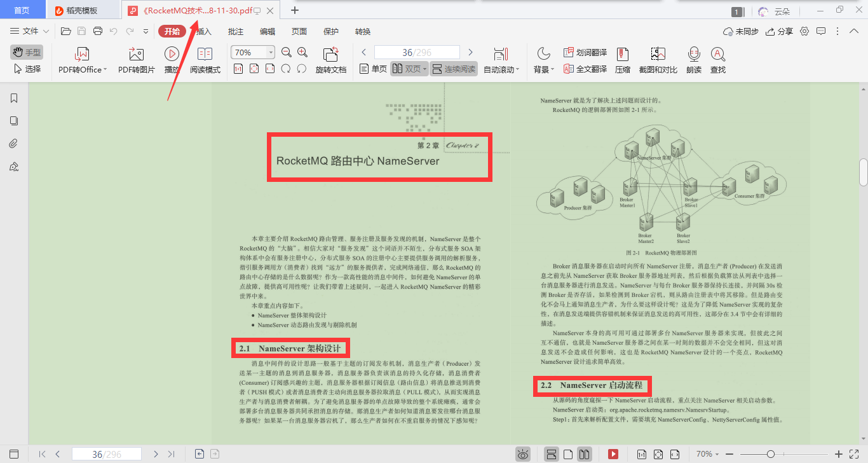This screenshot has height=463, width=868.
Task: Go to previous page in ribbon
Action: 363,52
